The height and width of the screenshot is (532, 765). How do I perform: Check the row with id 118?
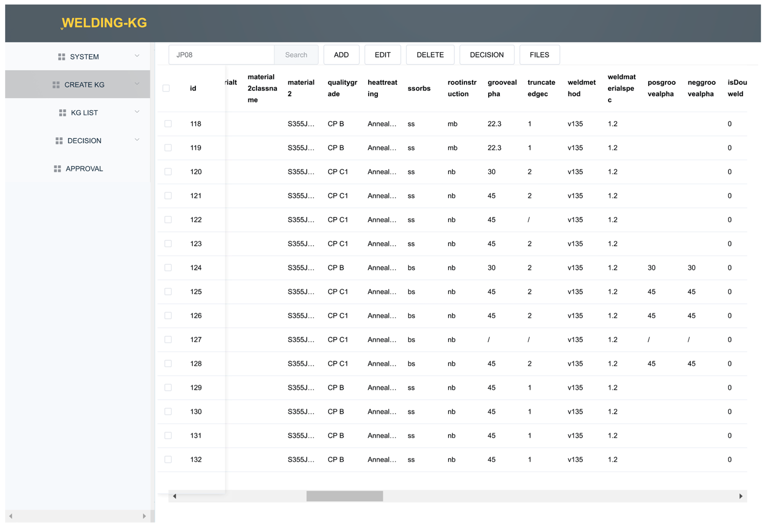tap(168, 123)
